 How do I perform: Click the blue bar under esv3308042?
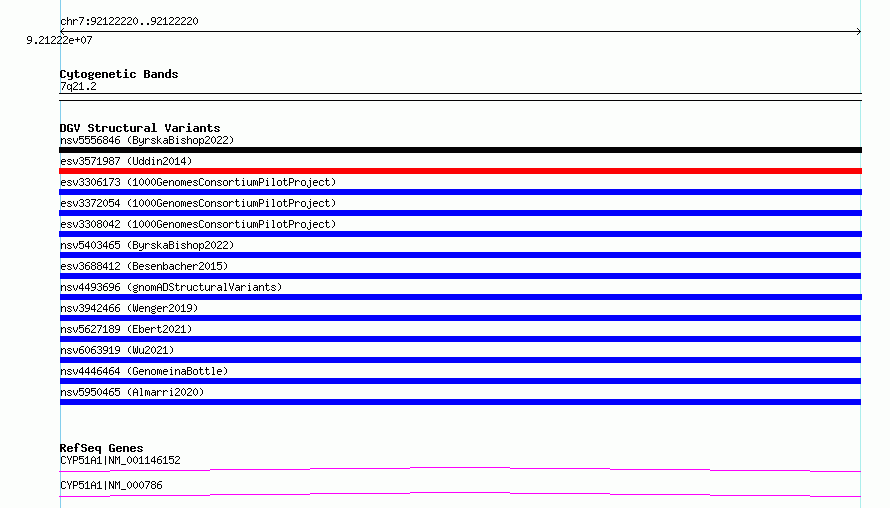(460, 234)
